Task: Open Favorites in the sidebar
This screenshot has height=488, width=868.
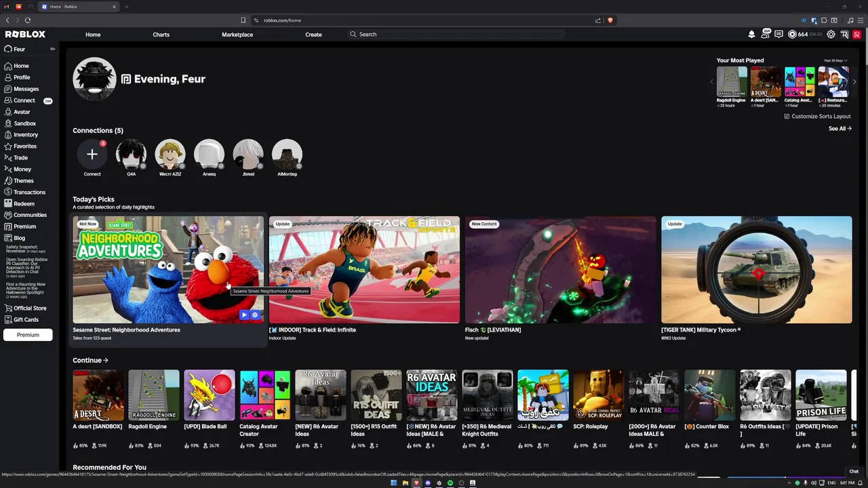Action: (20, 146)
